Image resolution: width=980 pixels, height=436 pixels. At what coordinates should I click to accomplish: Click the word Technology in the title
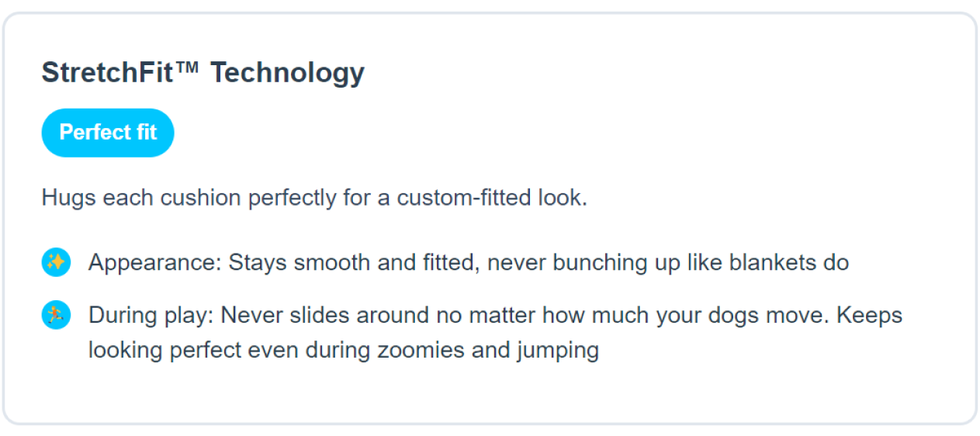tap(287, 74)
